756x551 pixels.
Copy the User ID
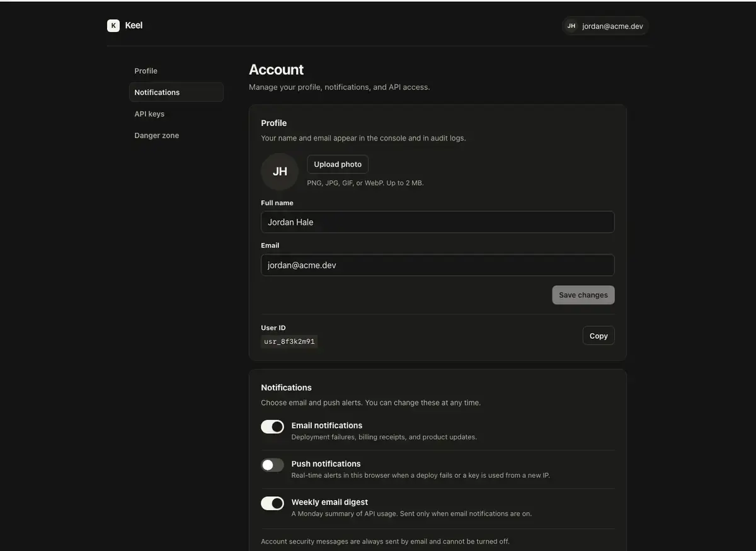pyautogui.click(x=598, y=336)
